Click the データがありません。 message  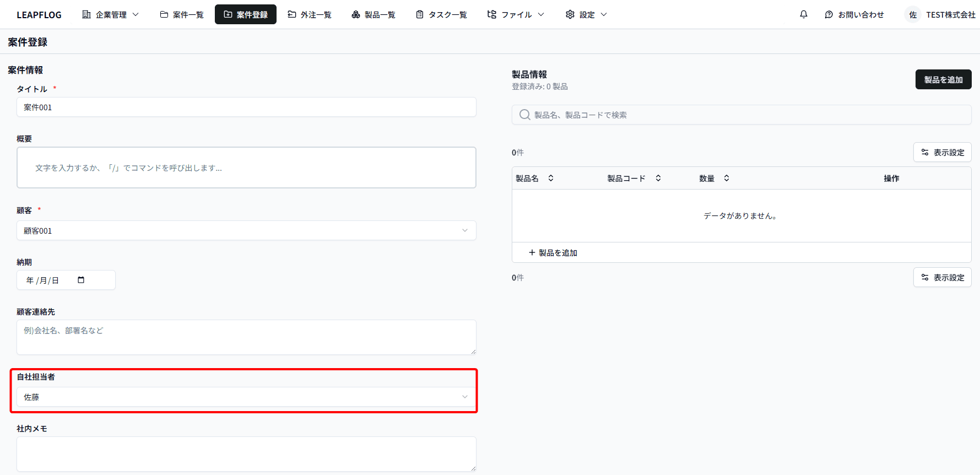pyautogui.click(x=741, y=215)
